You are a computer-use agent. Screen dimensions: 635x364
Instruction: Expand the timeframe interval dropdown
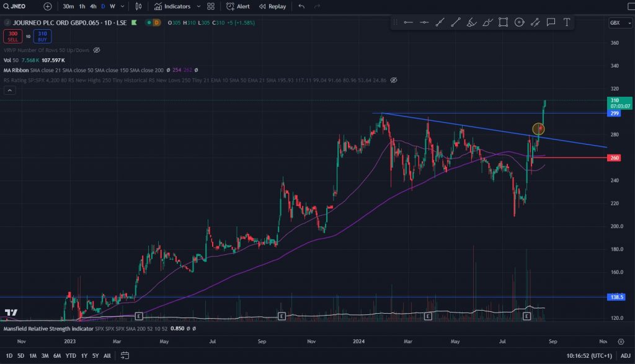tap(122, 6)
